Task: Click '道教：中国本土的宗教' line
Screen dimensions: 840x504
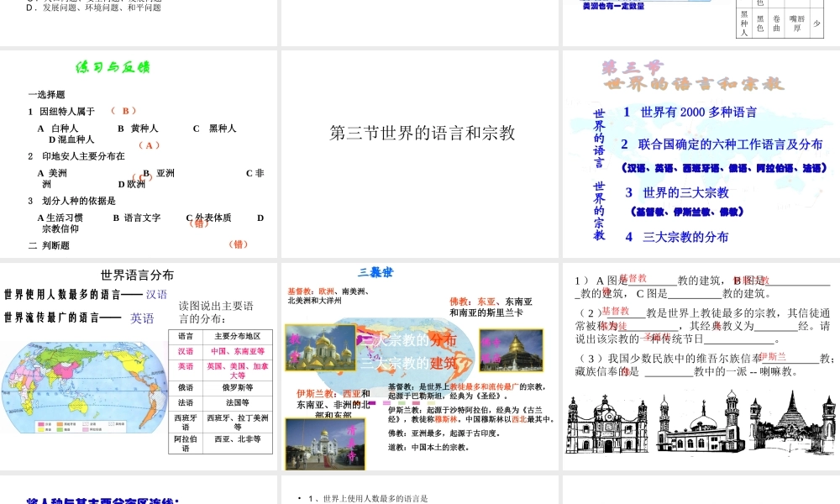Action: tap(428, 447)
